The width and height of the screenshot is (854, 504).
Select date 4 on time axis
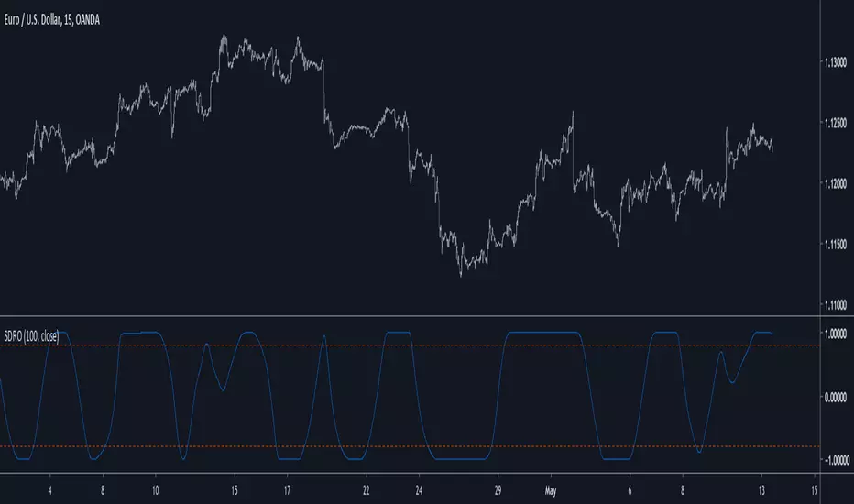pyautogui.click(x=49, y=490)
